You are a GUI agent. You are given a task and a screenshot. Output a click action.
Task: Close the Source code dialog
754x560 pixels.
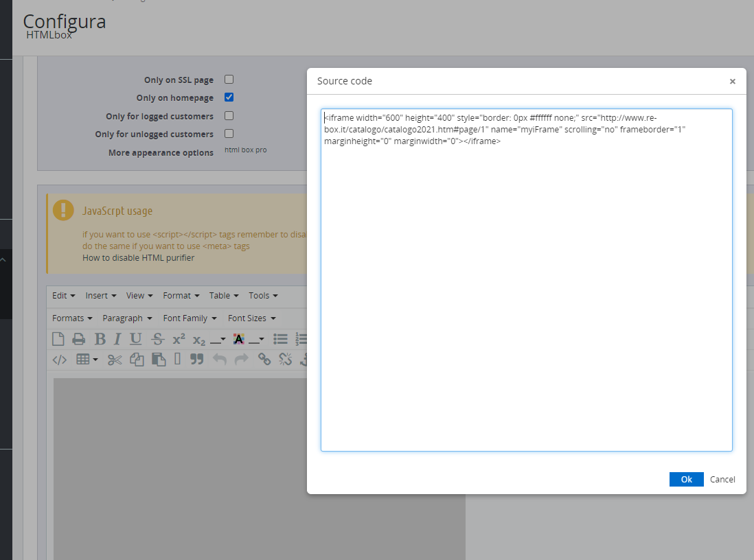[732, 81]
